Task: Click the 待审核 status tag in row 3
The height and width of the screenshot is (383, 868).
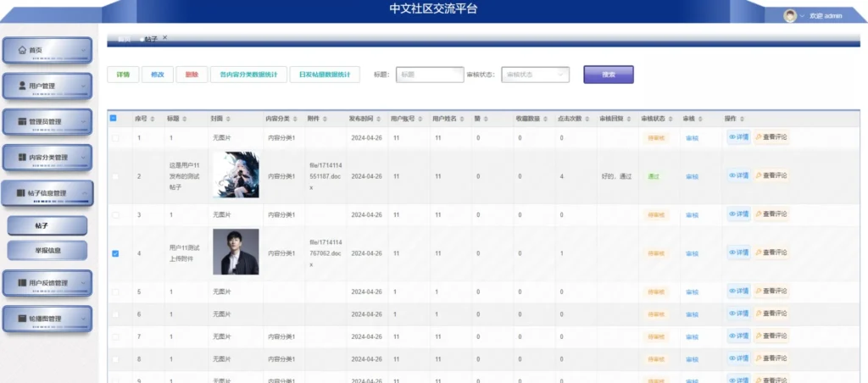Action: (655, 214)
